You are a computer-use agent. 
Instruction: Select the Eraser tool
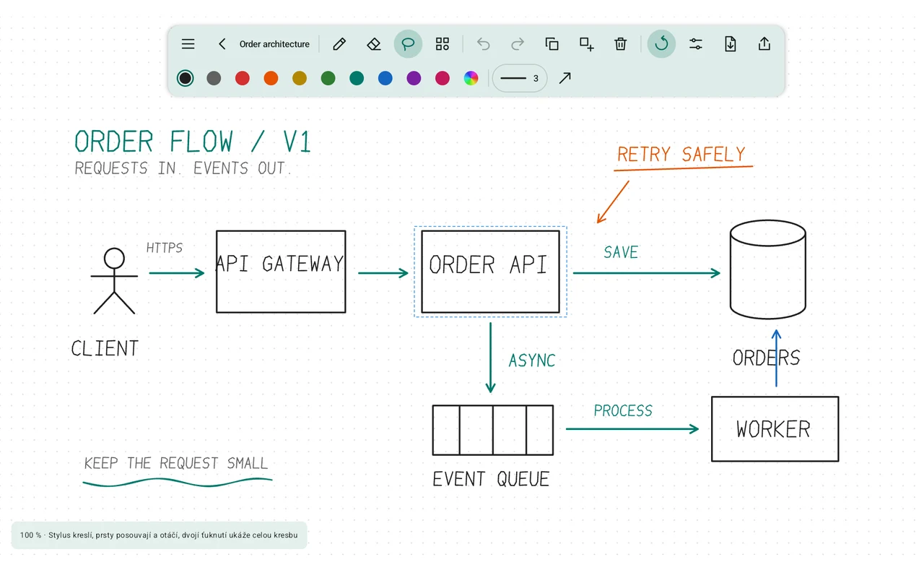coord(373,44)
